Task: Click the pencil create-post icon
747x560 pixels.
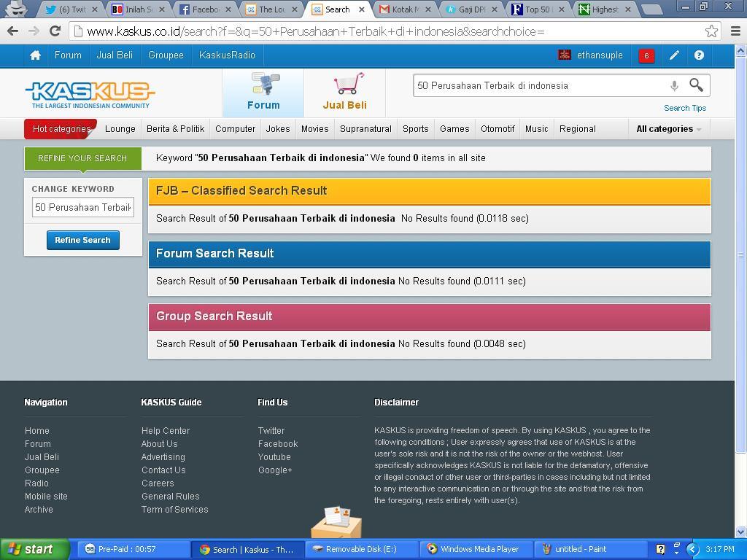Action: click(x=674, y=55)
